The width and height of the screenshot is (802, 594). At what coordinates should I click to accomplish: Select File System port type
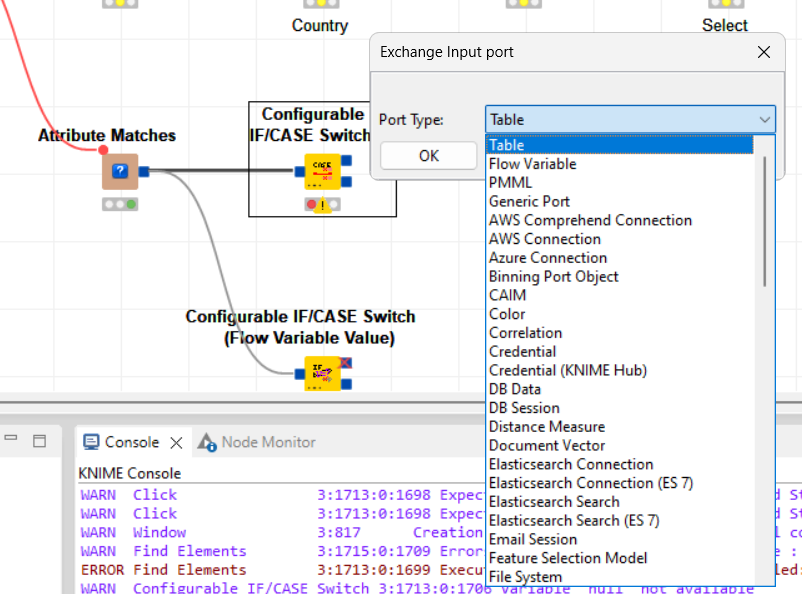point(620,577)
